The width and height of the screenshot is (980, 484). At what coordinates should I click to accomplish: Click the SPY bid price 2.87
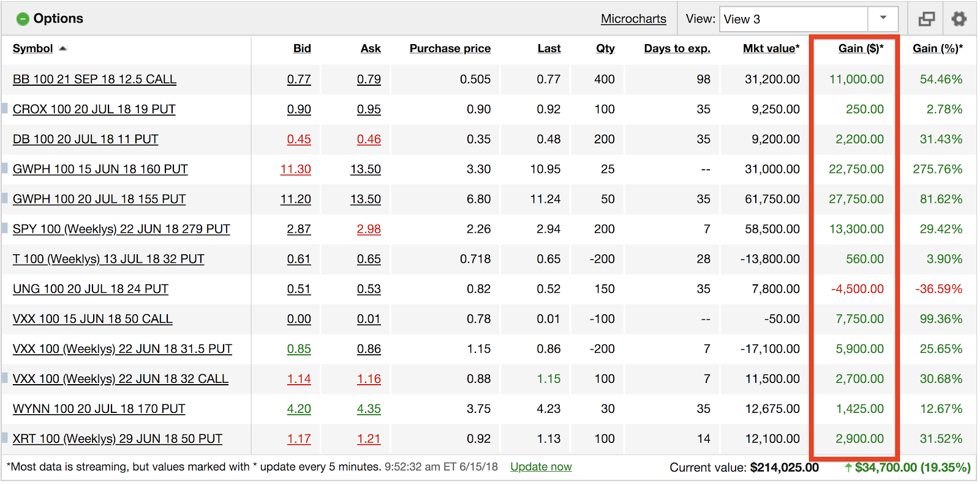pyautogui.click(x=299, y=229)
